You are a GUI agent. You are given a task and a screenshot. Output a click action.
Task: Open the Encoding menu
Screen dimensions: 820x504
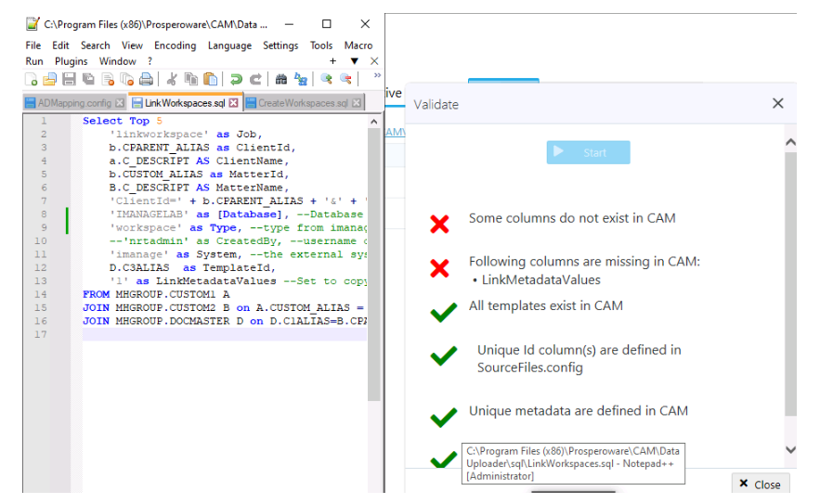pyautogui.click(x=175, y=45)
